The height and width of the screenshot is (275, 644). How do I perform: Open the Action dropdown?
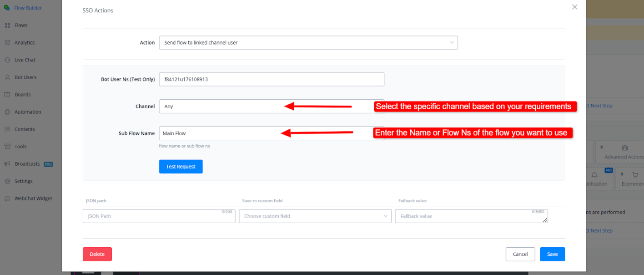point(308,43)
